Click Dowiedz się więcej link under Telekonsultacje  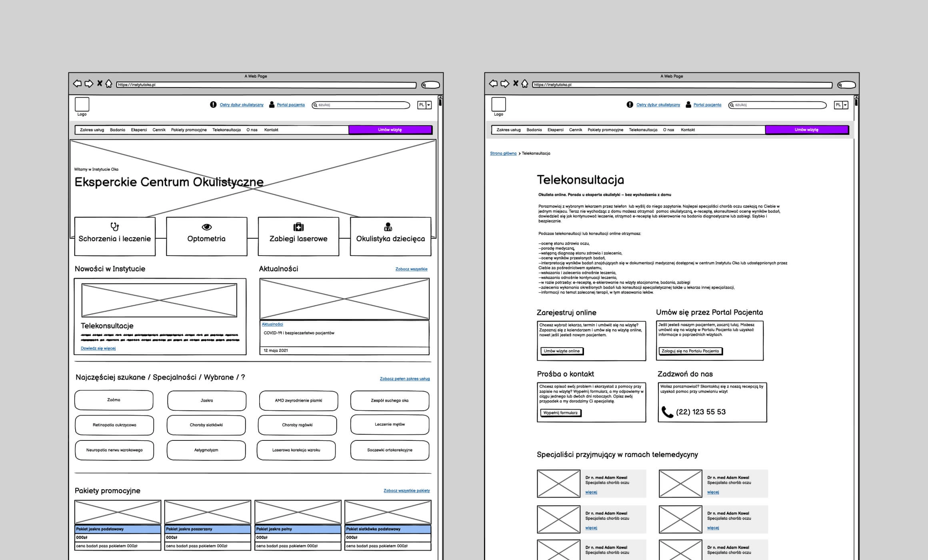(x=98, y=348)
